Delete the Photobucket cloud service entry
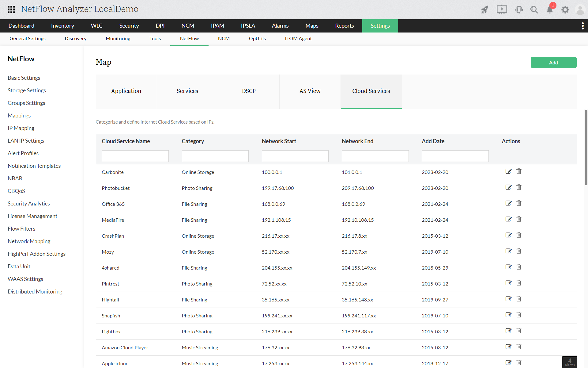Image resolution: width=588 pixels, height=368 pixels. click(x=519, y=187)
